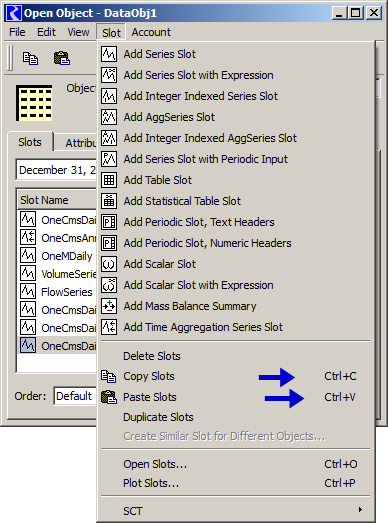Select Add Table Slot
Viewport: 388px width, 523px height.
tap(237, 180)
